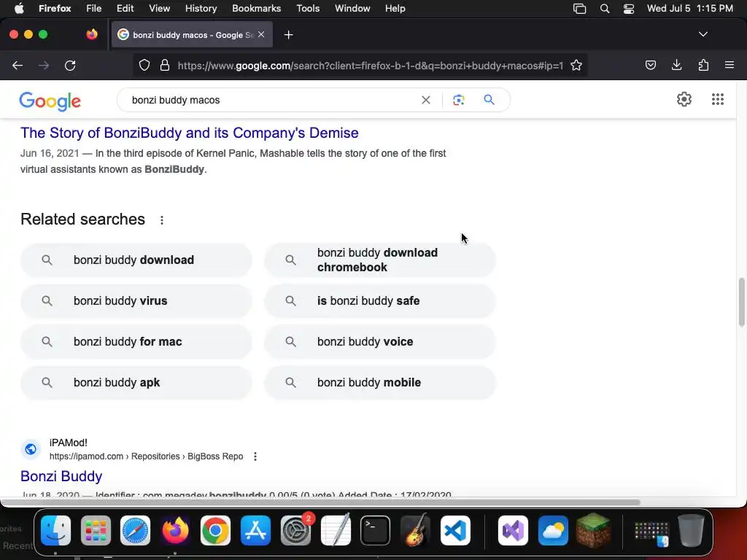Bookmark this page with star icon
747x560 pixels.
576,66
